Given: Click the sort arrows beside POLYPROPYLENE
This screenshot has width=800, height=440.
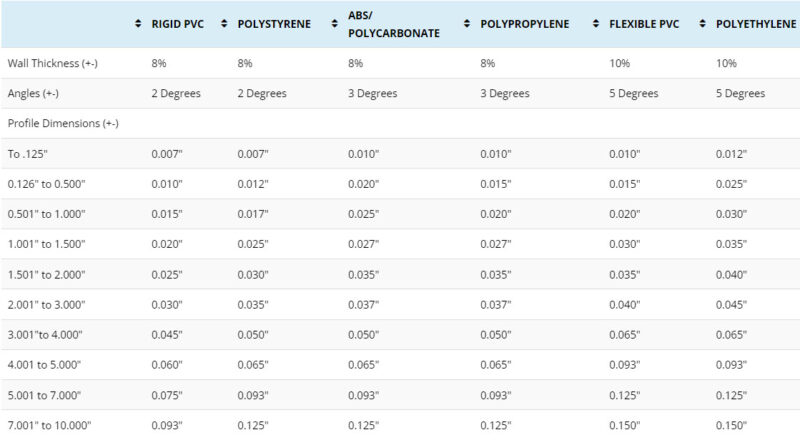Looking at the screenshot, I should click(x=467, y=23).
